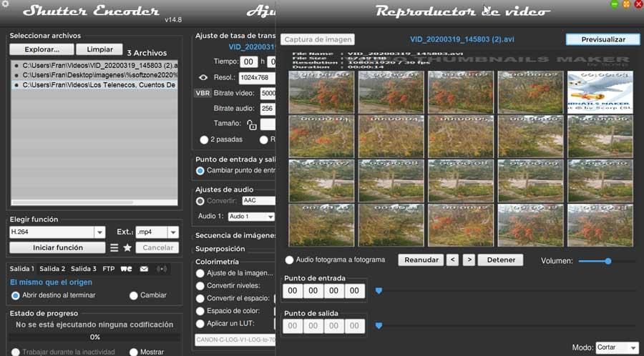Click the Bitrate audio 256 field
Image resolution: width=644 pixels, height=356 pixels.
(x=268, y=109)
